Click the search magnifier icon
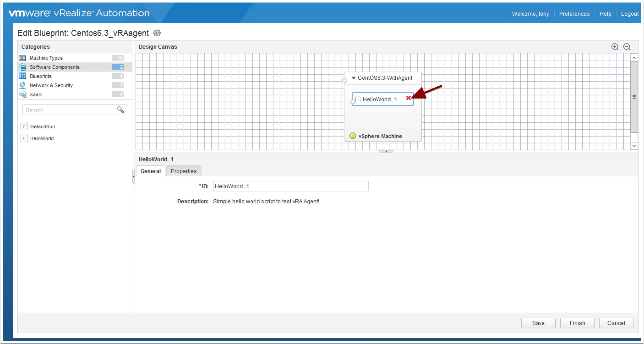Viewport: 644px width, 344px height. (x=120, y=110)
